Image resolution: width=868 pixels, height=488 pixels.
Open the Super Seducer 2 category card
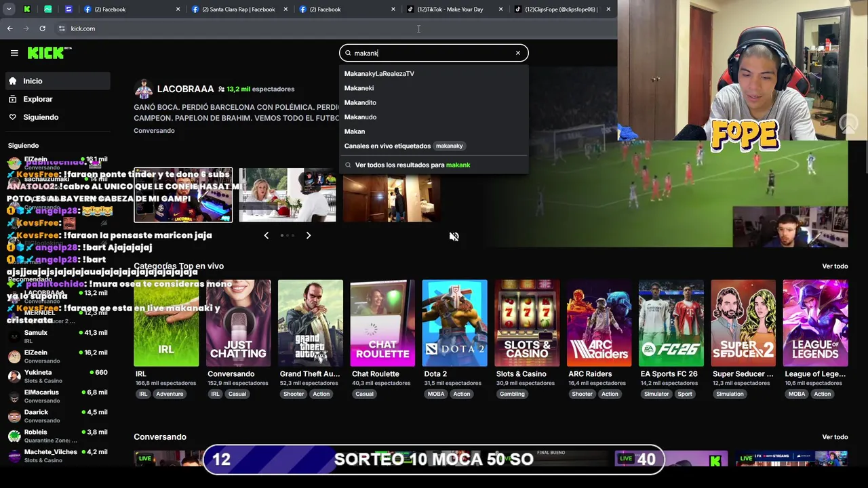click(x=743, y=323)
